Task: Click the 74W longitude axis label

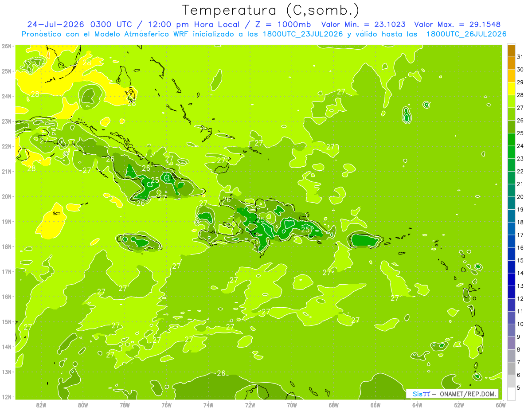Action: click(x=208, y=404)
